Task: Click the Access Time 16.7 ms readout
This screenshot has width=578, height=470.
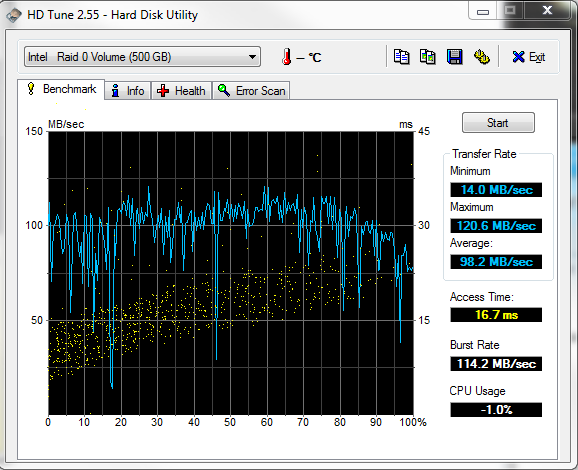Action: pos(496,315)
